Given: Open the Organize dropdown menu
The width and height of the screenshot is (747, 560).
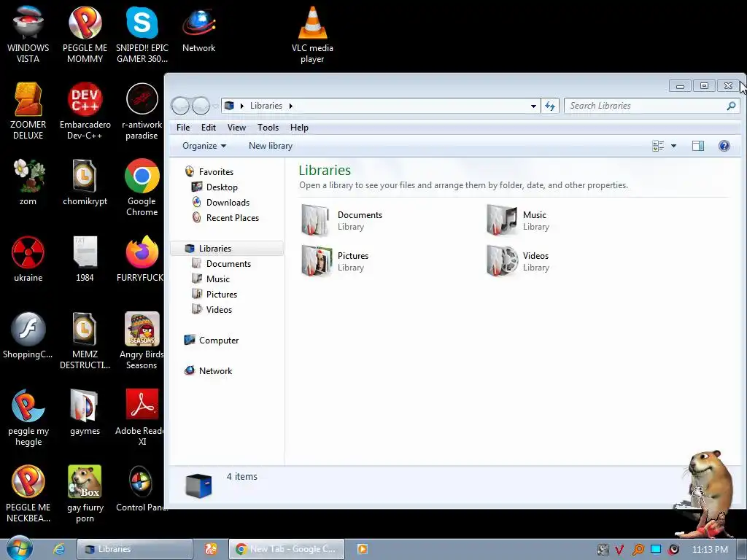Looking at the screenshot, I should [x=204, y=146].
